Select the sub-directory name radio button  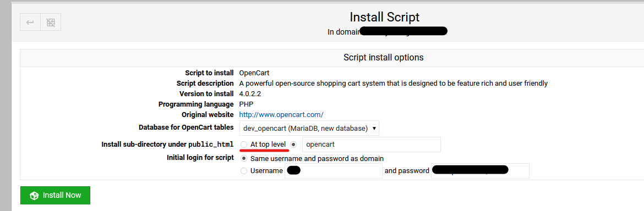[293, 145]
